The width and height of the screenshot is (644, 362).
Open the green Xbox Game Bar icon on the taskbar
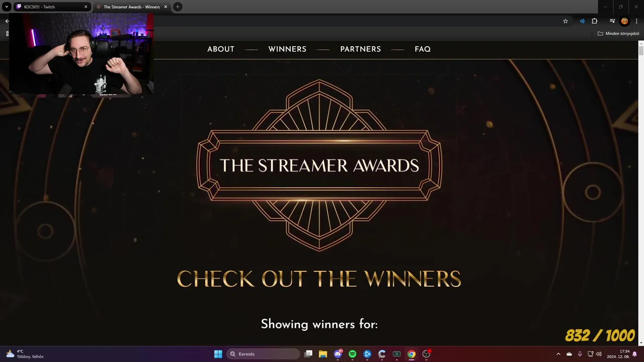(x=396, y=354)
